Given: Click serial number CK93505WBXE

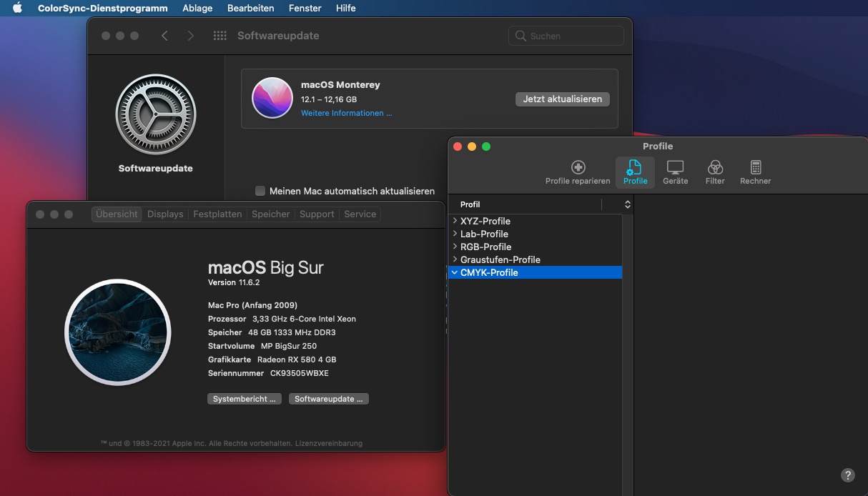Looking at the screenshot, I should [x=300, y=373].
